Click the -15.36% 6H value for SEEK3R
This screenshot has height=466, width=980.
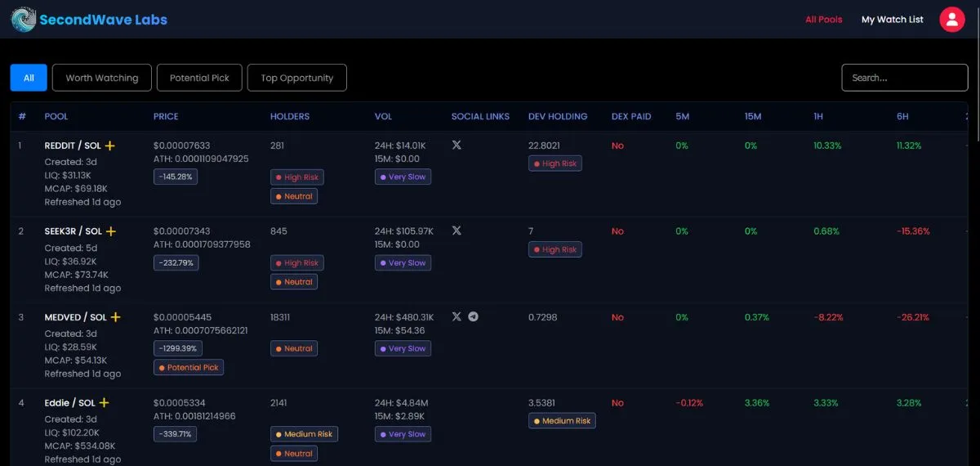pos(913,231)
